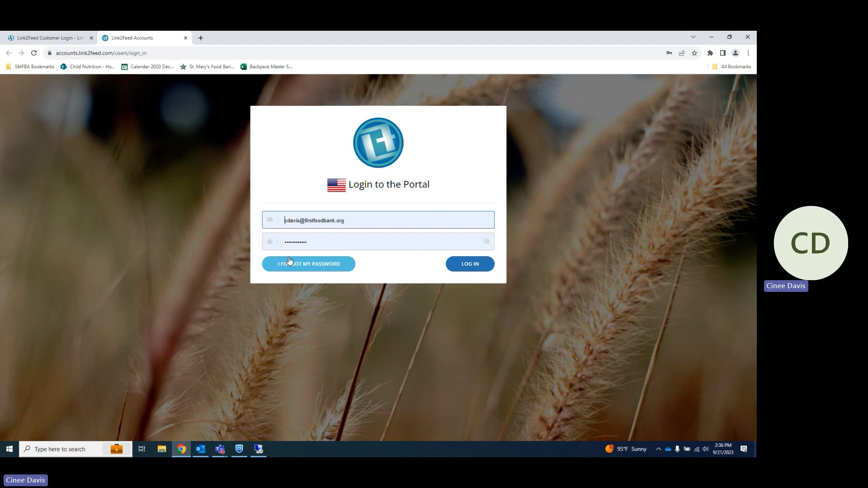Open a new browser tab
Viewport: 868px width, 488px height.
pyautogui.click(x=200, y=38)
